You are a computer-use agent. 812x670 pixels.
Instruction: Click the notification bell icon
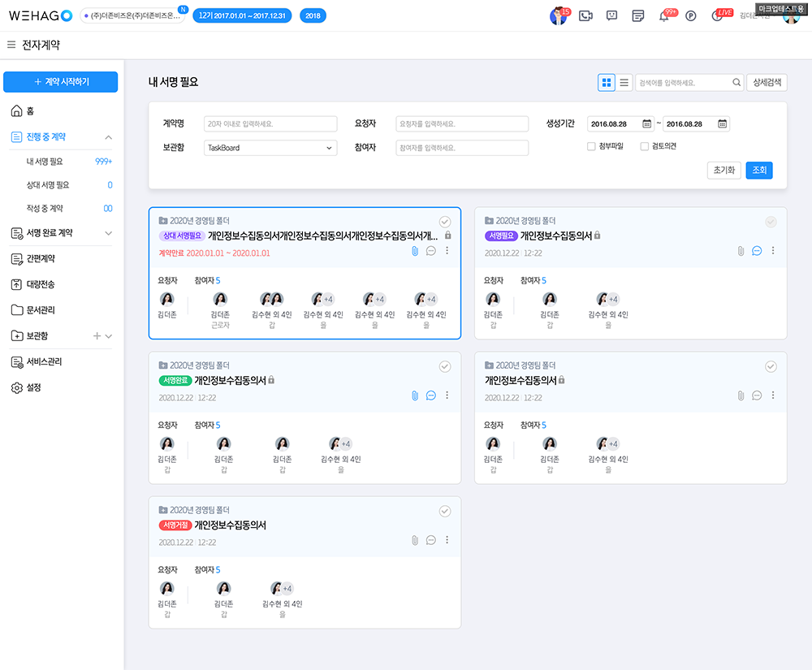pyautogui.click(x=663, y=16)
